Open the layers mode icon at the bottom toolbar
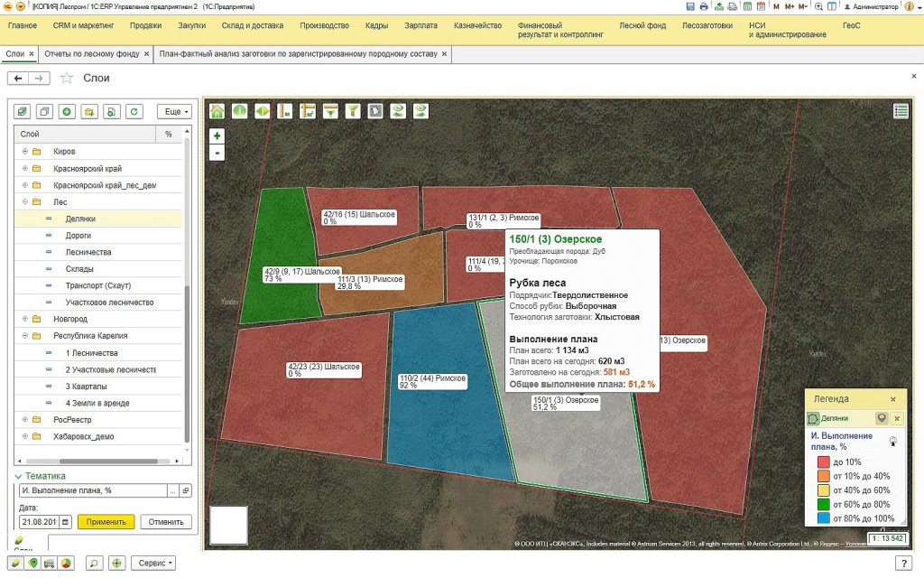The width and height of the screenshot is (924, 578). 15,564
